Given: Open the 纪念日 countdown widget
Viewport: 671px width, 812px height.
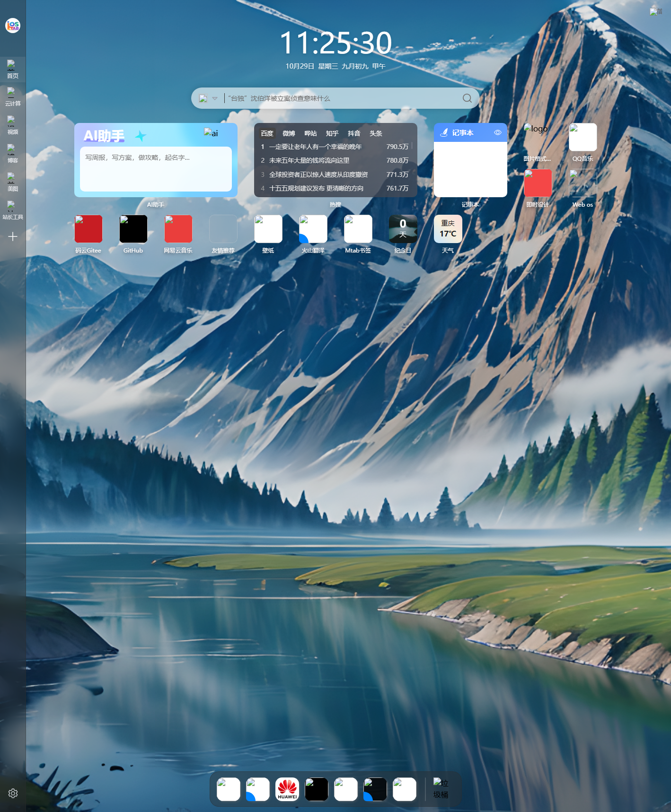Looking at the screenshot, I should coord(403,229).
